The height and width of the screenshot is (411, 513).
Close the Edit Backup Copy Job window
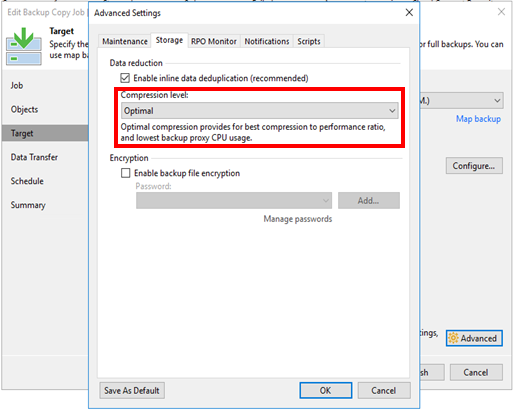pyautogui.click(x=501, y=12)
